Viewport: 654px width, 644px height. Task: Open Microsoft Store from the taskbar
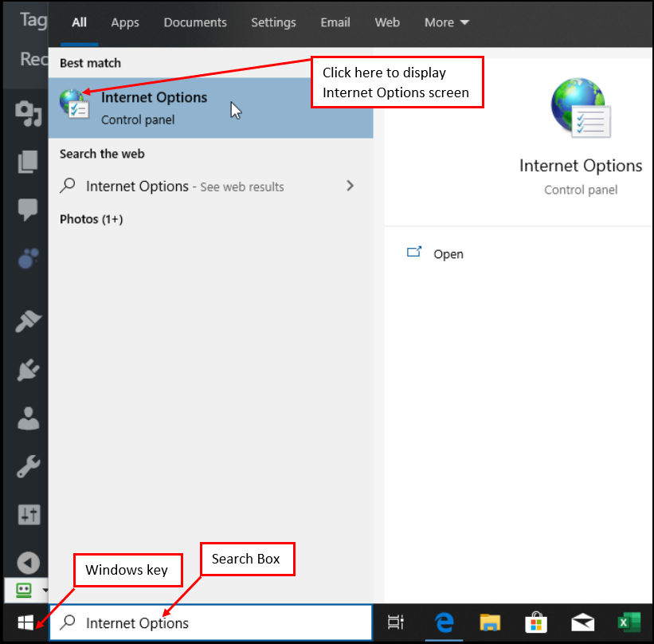(x=536, y=622)
